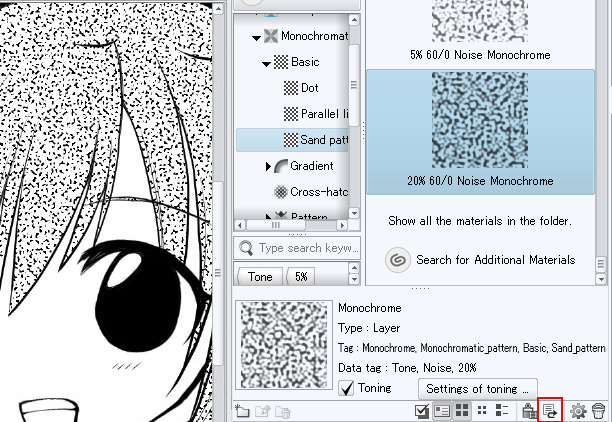612x422 pixels.
Task: Select 20% 60/0 Noise Monochrome material
Action: coord(480,132)
